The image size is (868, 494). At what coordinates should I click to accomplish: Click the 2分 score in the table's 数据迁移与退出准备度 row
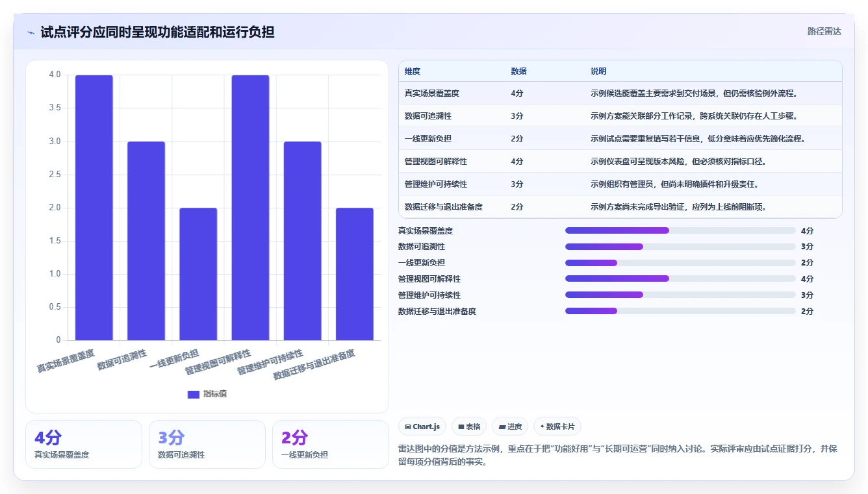517,207
